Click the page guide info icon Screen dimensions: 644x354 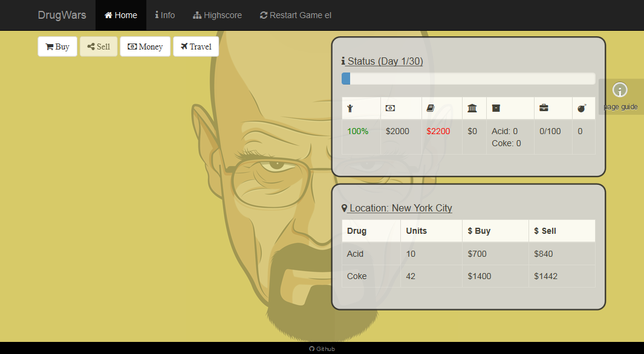620,89
